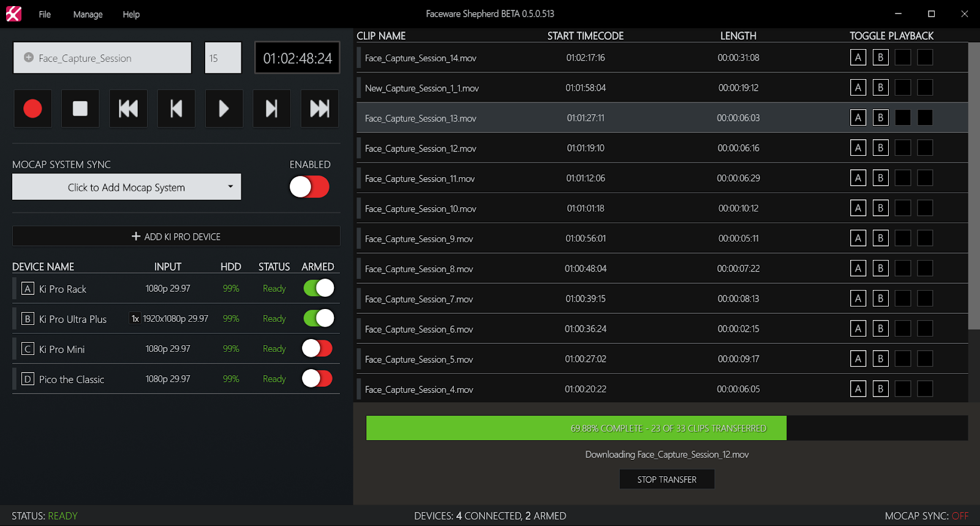Click the stop square button
Screen dimensions: 980x526
(80, 109)
